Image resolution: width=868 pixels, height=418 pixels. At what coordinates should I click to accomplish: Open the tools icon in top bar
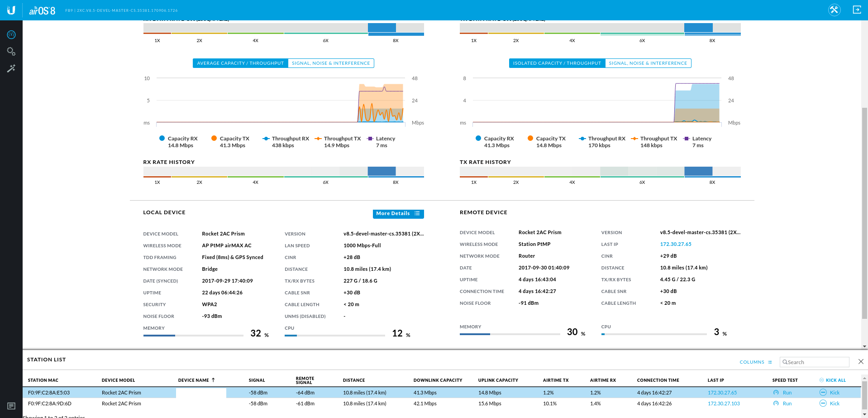pos(834,10)
